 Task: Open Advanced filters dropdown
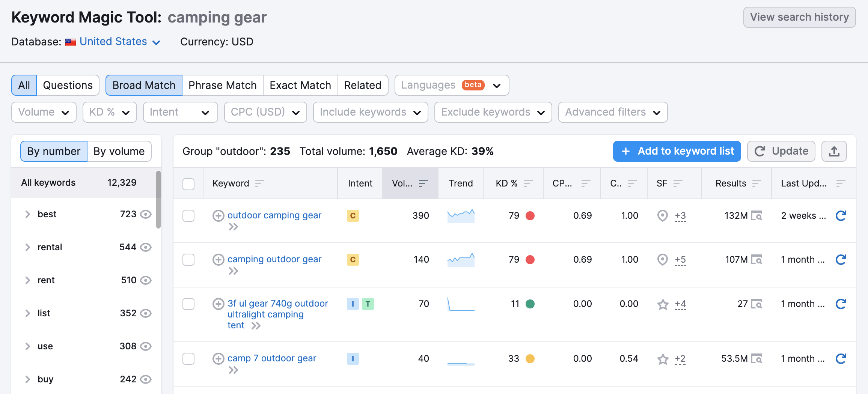(x=613, y=112)
